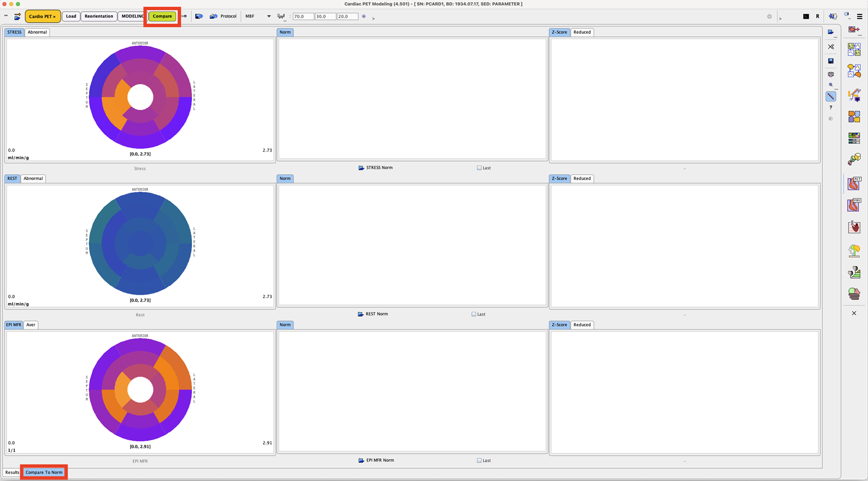
Task: Click the camera capture icon in toolbar
Action: click(199, 17)
